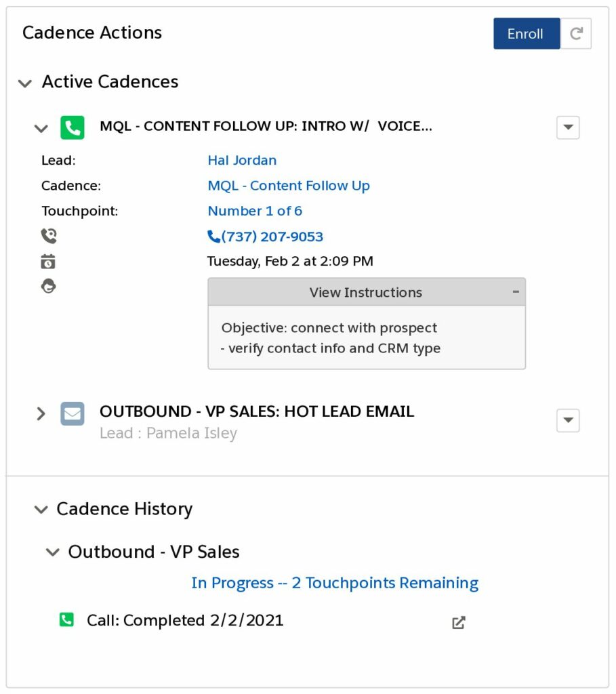Open the MQL - Content Follow Up cadence link
The image size is (616, 694).
[x=289, y=186]
